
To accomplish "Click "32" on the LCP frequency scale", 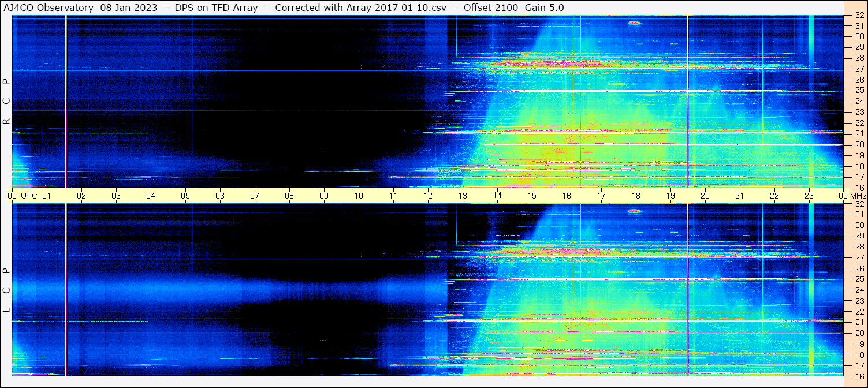I will 859,204.
